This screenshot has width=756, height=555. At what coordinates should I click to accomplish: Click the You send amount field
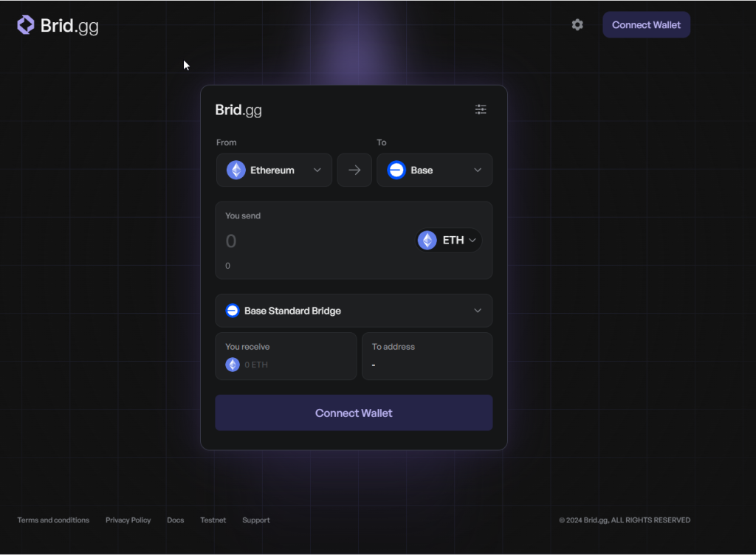pyautogui.click(x=310, y=241)
